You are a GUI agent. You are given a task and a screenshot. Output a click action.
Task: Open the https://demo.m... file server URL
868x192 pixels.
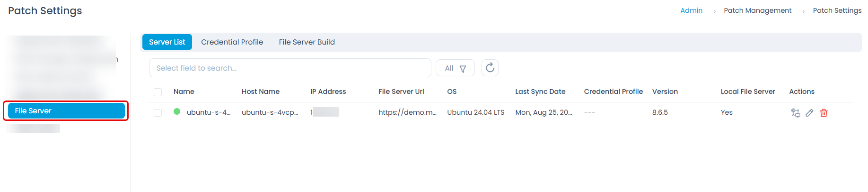pyautogui.click(x=407, y=112)
